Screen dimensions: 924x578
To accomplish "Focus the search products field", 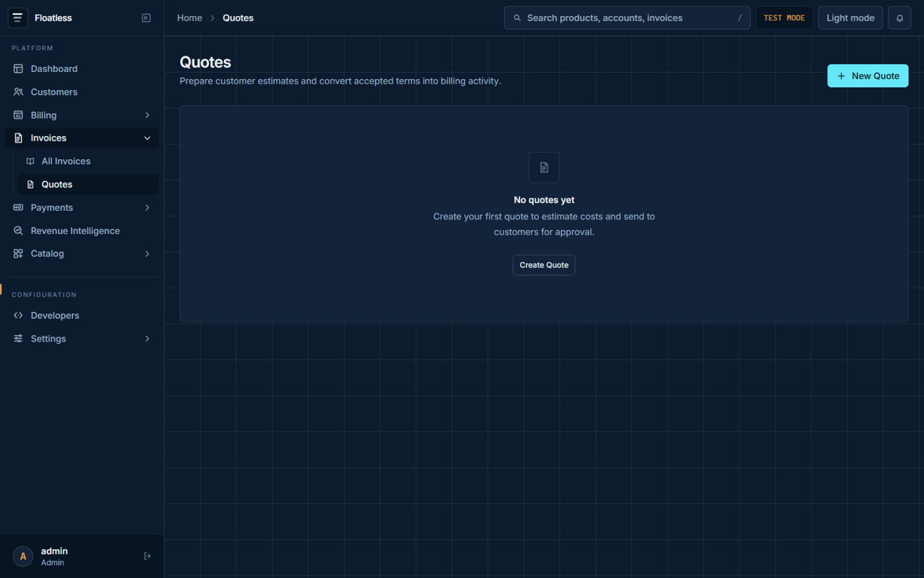I will point(627,18).
